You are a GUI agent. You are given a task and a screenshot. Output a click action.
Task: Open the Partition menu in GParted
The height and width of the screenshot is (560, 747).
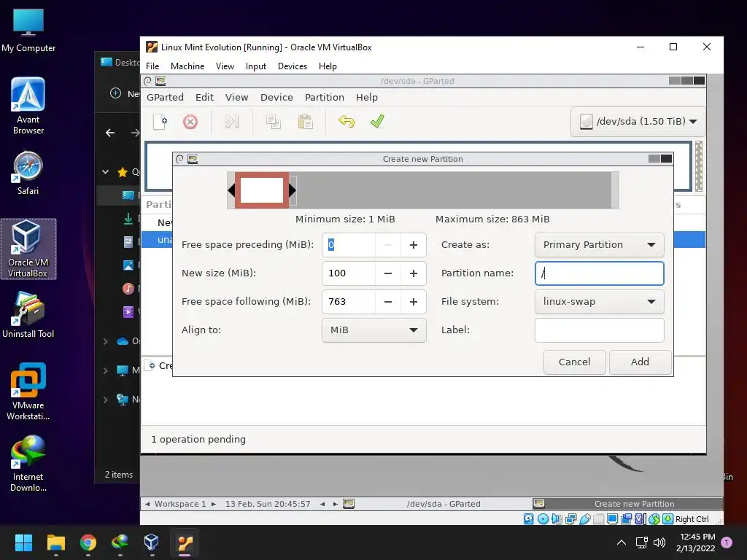point(325,97)
